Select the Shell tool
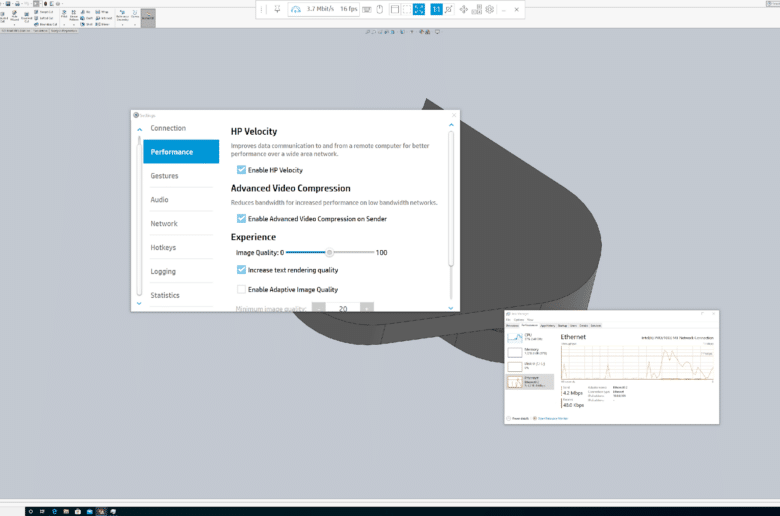 (x=86, y=24)
